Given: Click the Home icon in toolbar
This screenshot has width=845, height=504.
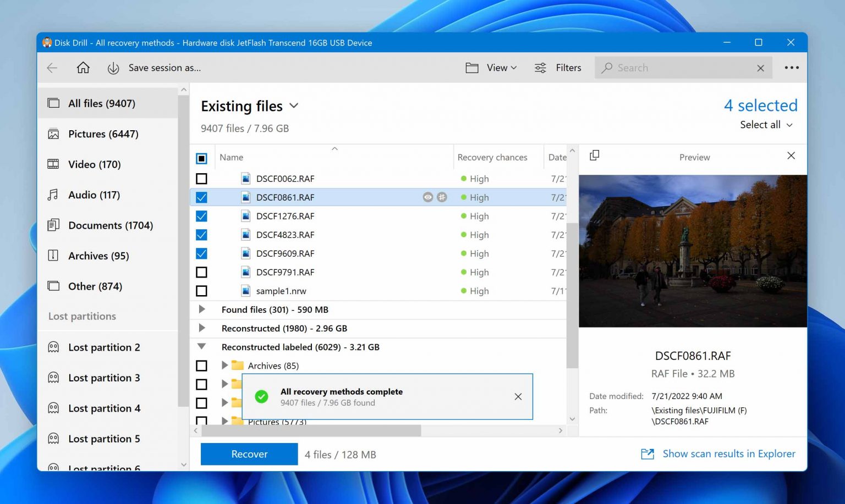Looking at the screenshot, I should [83, 68].
